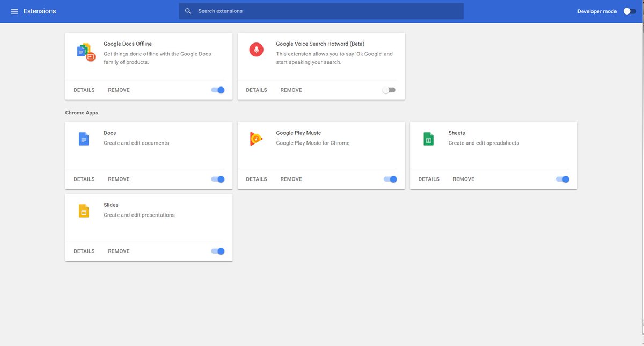Remove the Sheets app
The width and height of the screenshot is (644, 346).
[x=463, y=179]
